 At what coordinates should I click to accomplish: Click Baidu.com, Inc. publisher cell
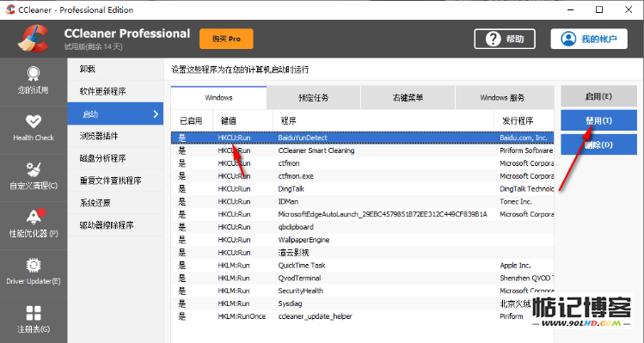(524, 138)
